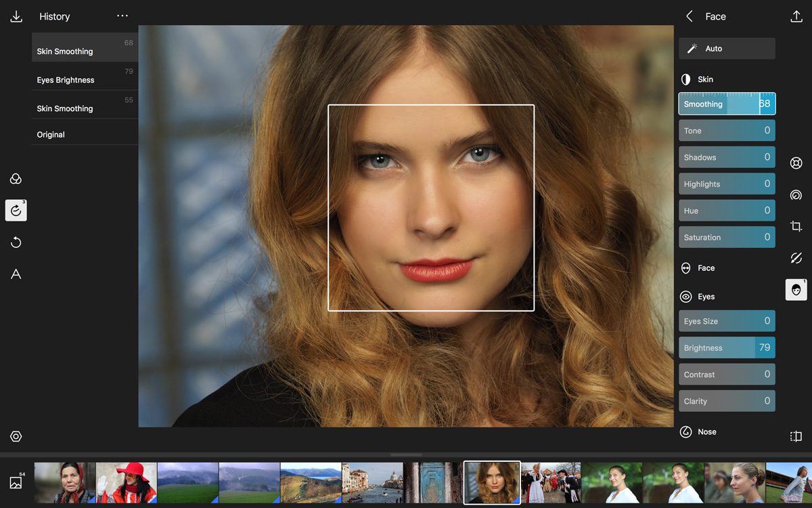Go back from the Face panel
Image resolution: width=812 pixels, height=508 pixels.
coord(690,17)
